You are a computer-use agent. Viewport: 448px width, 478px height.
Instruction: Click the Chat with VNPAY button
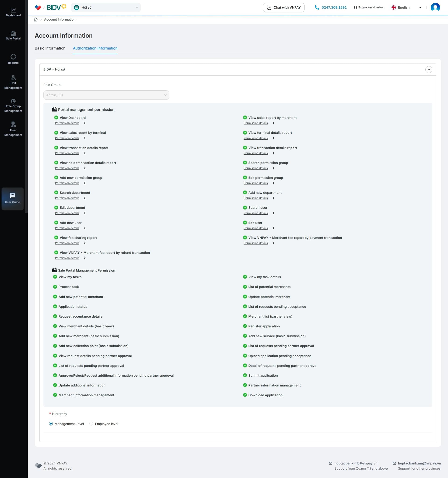[x=283, y=7]
